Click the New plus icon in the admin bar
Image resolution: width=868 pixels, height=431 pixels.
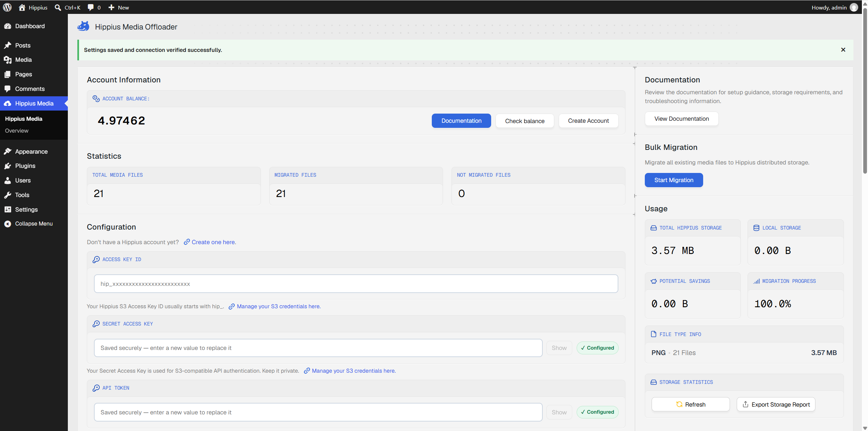pos(111,7)
